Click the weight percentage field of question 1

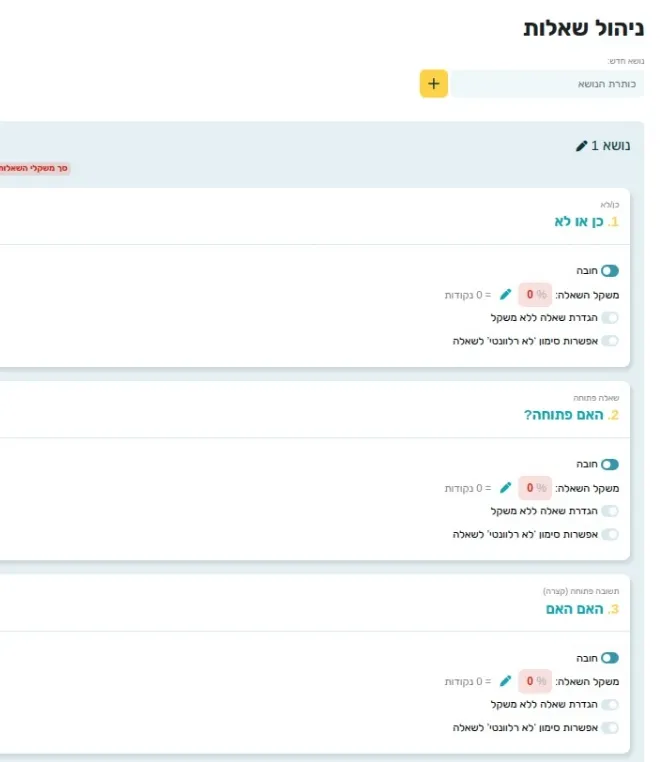click(x=534, y=294)
